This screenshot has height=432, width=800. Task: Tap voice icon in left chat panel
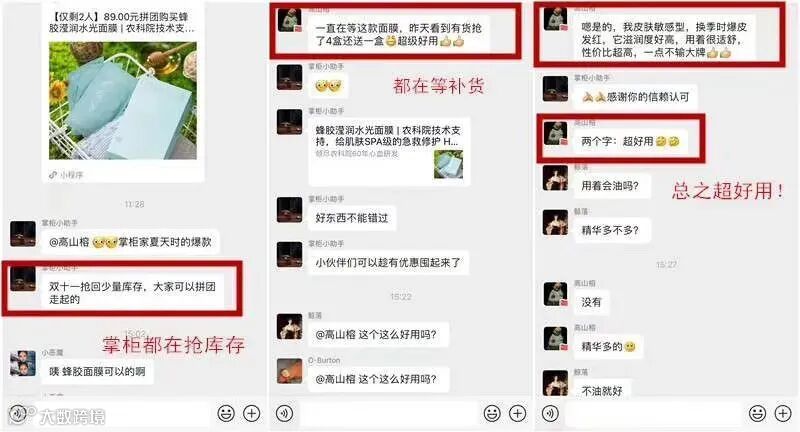click(18, 413)
